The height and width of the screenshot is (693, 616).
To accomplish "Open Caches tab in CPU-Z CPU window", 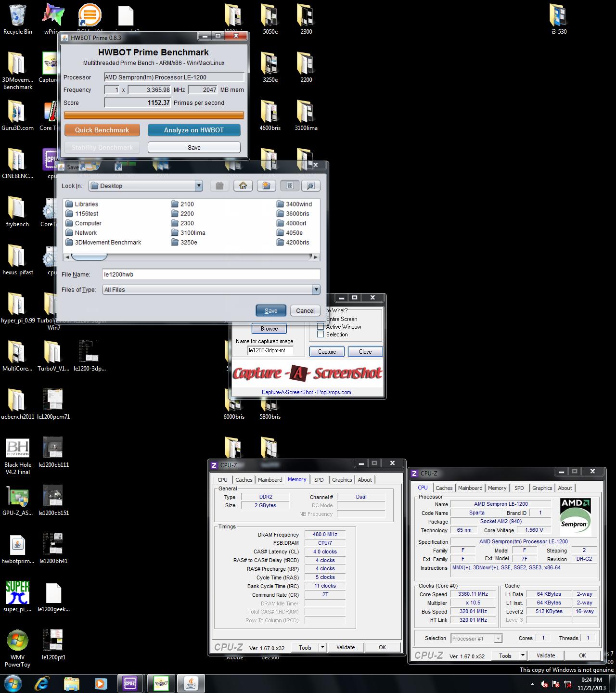I will coord(444,488).
